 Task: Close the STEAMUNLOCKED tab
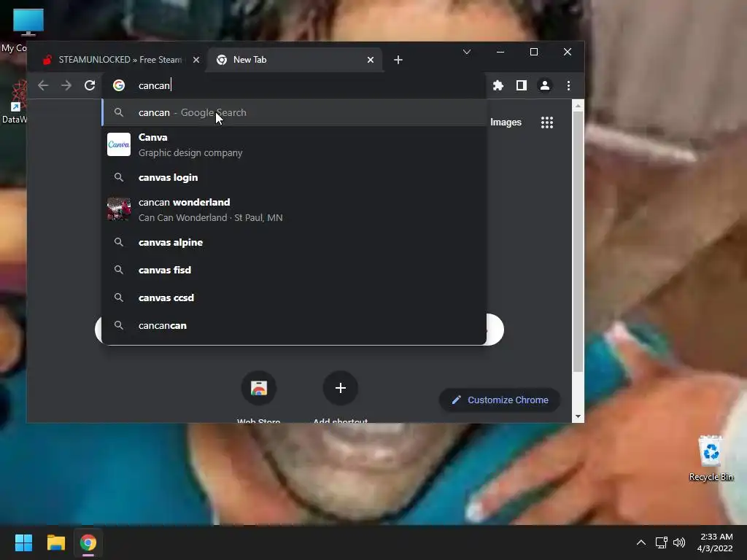pos(196,60)
